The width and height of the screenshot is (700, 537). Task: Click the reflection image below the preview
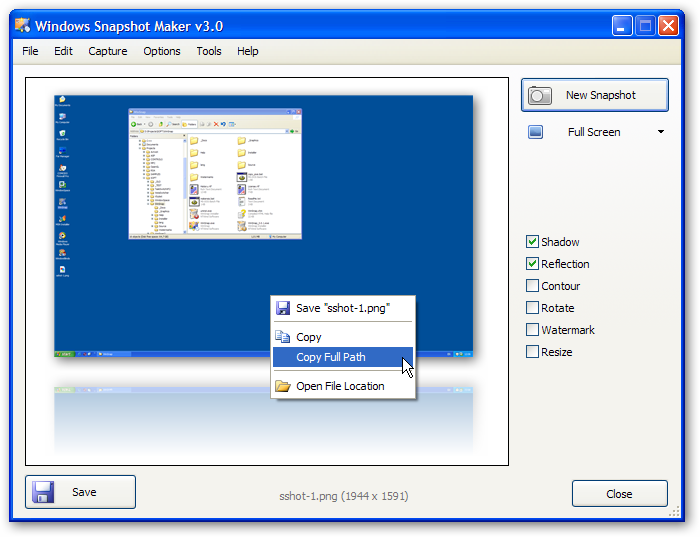[263, 420]
